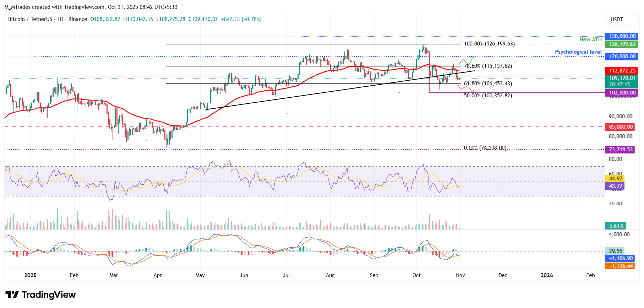
Task: Click the yellow RSI 44.97 value label
Action: coord(616,179)
